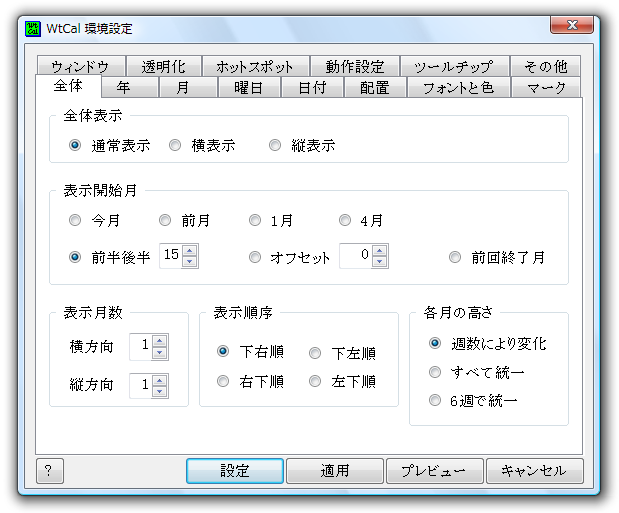Open the フォントと色 tab
This screenshot has height=513, width=619.
pos(459,87)
